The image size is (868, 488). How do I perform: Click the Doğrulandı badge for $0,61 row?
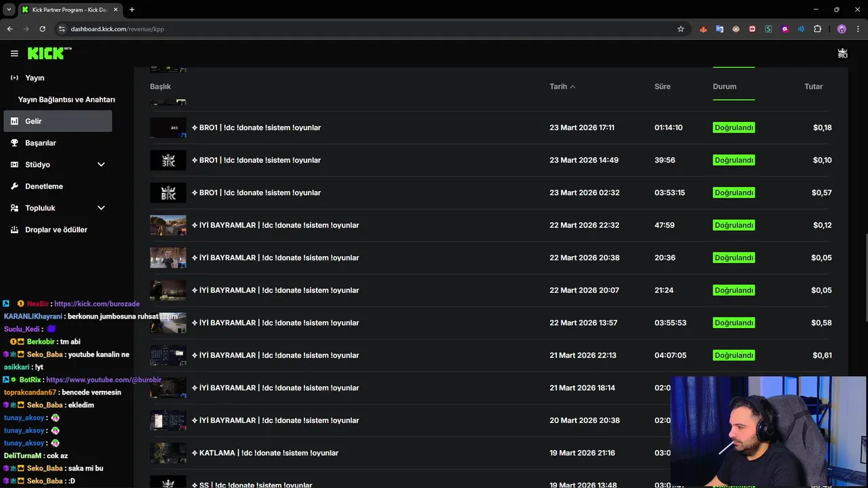[x=734, y=355]
